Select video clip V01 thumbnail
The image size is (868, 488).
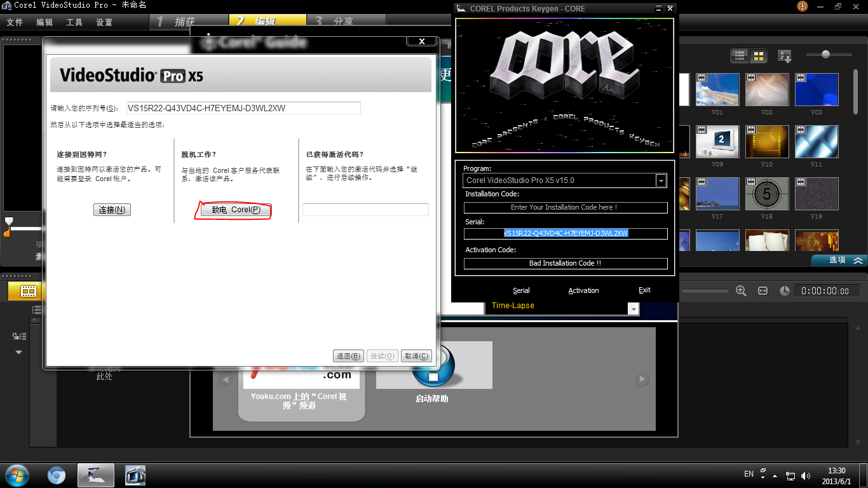point(717,90)
